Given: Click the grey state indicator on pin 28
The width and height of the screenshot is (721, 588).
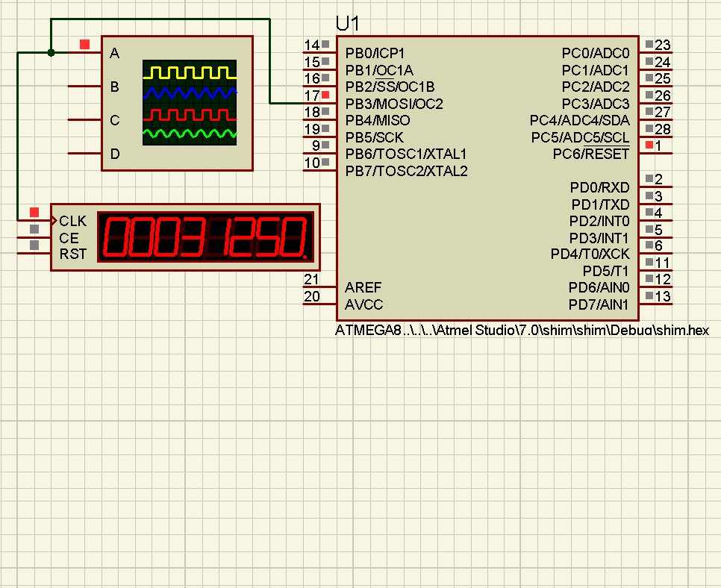Looking at the screenshot, I should 649,128.
